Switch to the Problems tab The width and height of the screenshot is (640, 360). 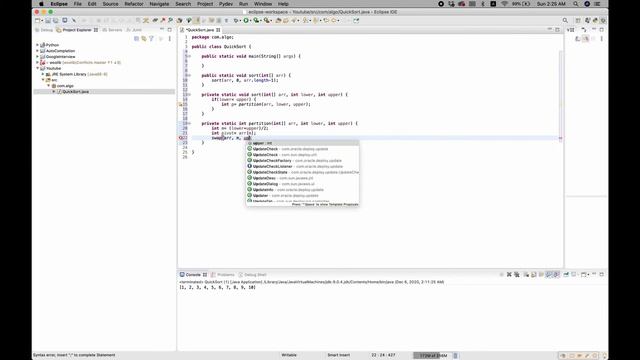point(223,275)
